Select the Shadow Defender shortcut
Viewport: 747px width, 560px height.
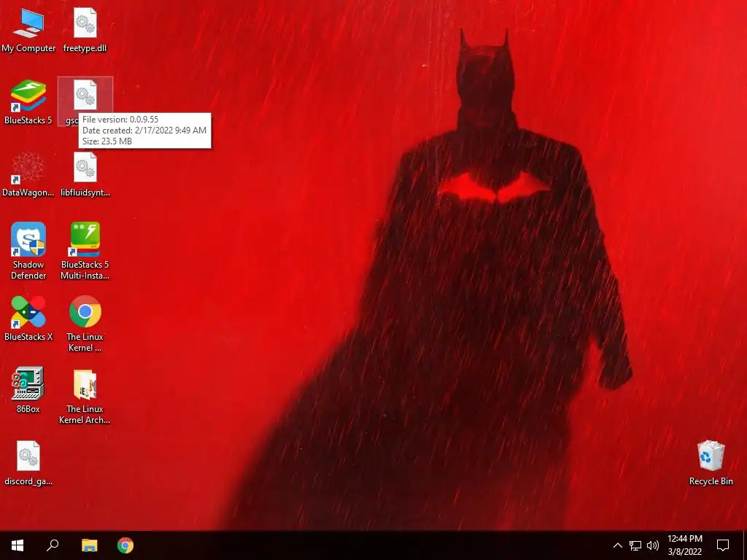[x=28, y=251]
